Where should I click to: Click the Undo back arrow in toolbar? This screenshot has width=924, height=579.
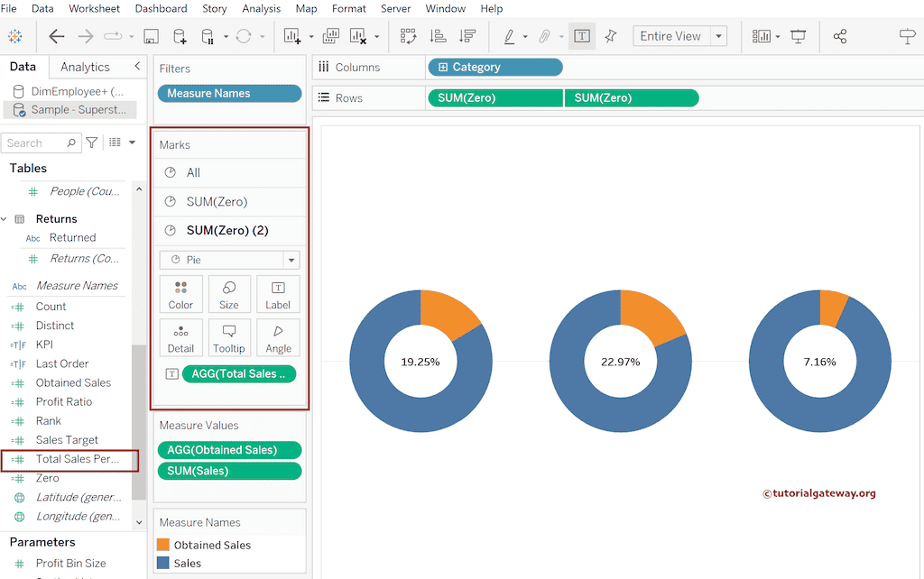pos(57,36)
